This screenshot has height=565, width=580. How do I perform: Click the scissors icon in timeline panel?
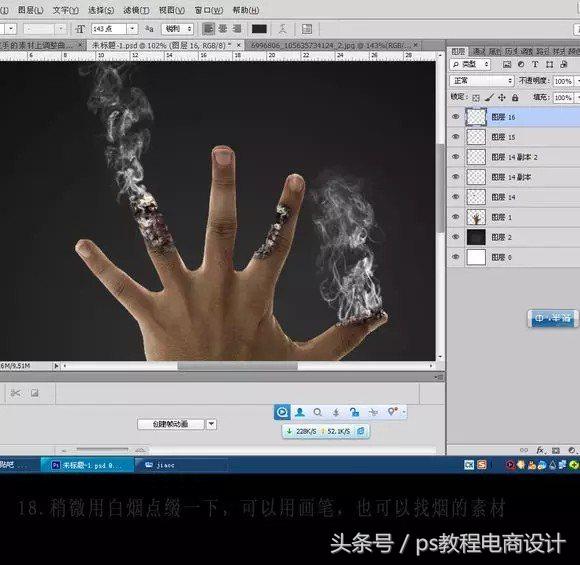[x=16, y=393]
